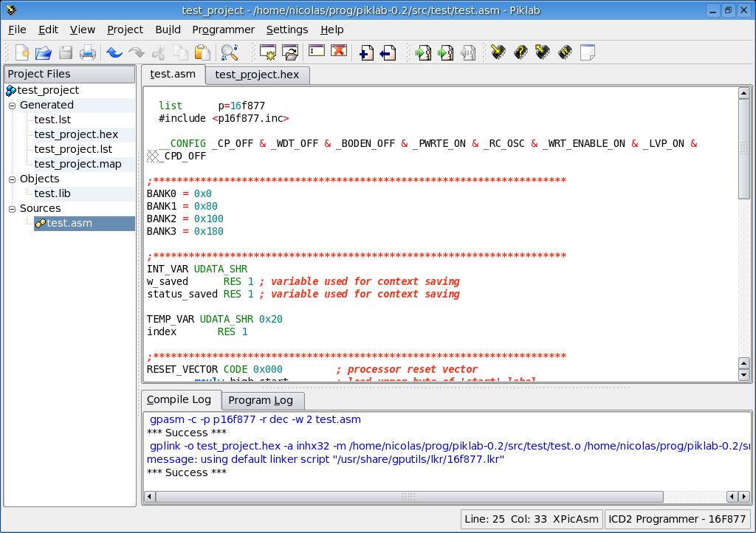The image size is (756, 533).
Task: Click the second green-arrow compile file icon
Action: point(445,52)
